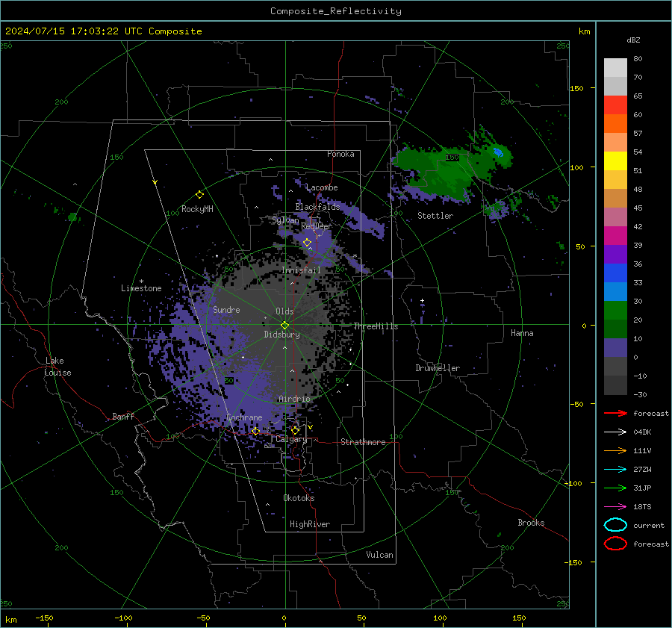Click the orange 57-60 dBZ swatch
This screenshot has width=672, height=628.
click(x=615, y=124)
